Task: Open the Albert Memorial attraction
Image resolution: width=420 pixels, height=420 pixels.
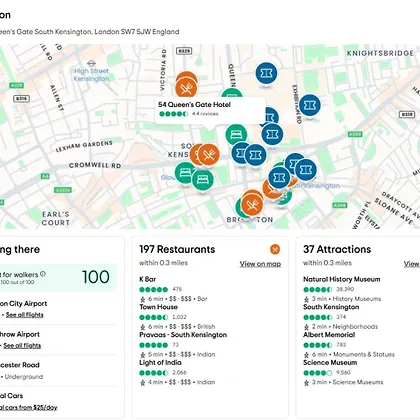Action: [329, 335]
